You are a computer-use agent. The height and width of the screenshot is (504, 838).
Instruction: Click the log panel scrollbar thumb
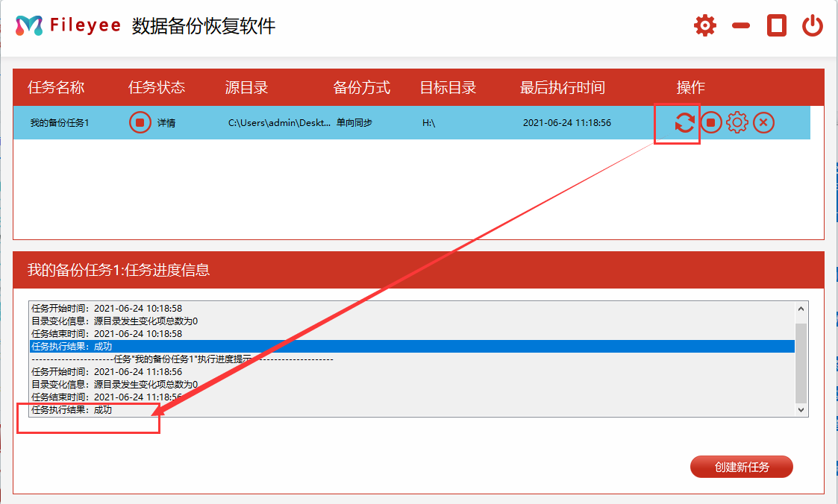(801, 363)
